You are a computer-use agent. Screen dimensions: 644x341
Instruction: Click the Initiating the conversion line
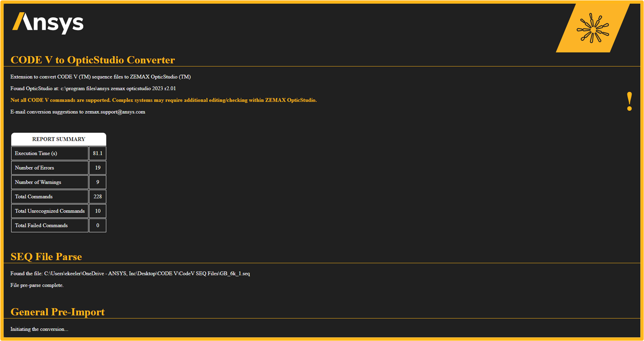tap(39, 329)
